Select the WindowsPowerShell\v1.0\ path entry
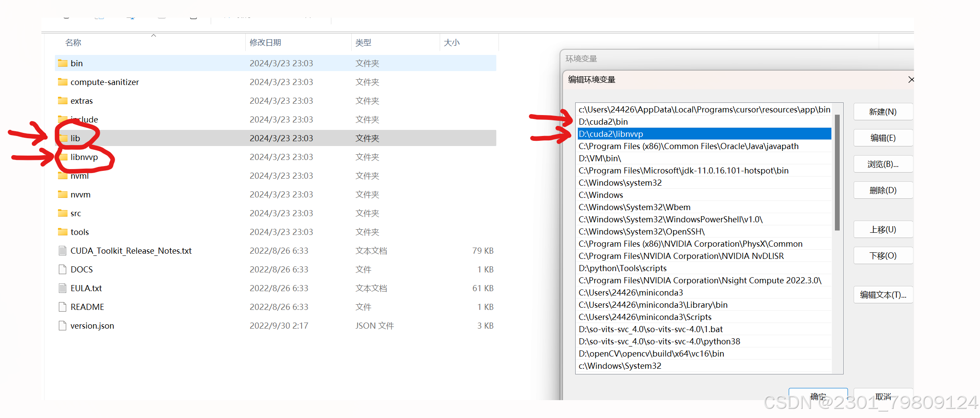 click(704, 219)
